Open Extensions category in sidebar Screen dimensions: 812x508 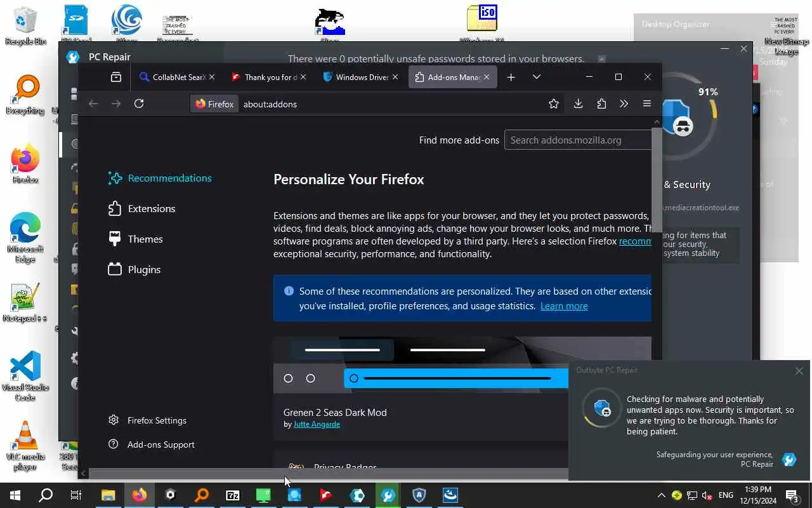142,208
